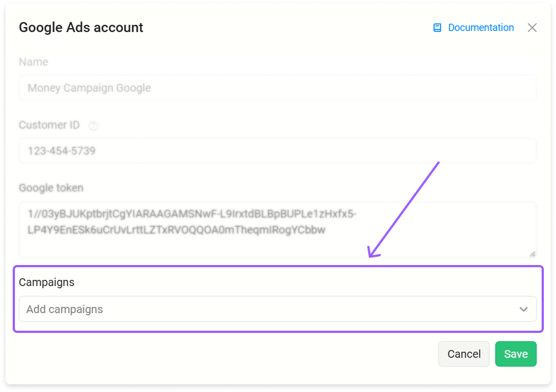556x392 pixels.
Task: Open the Documentation link
Action: 480,28
